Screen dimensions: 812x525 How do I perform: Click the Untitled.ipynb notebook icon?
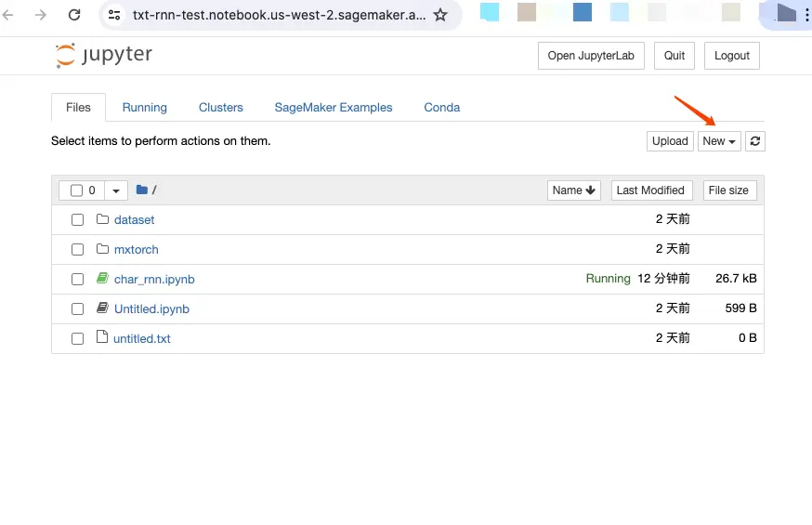(103, 308)
